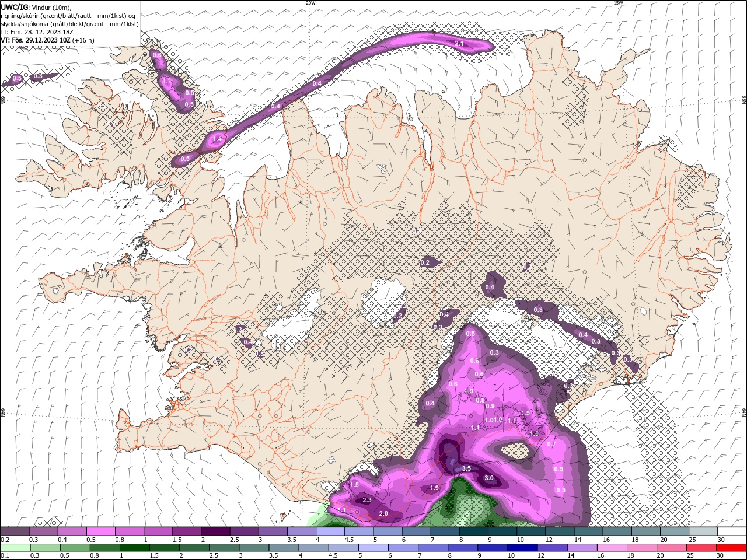
Task: Click the bright pink swatch after 0.5 in snow legend
Action: 100,531
